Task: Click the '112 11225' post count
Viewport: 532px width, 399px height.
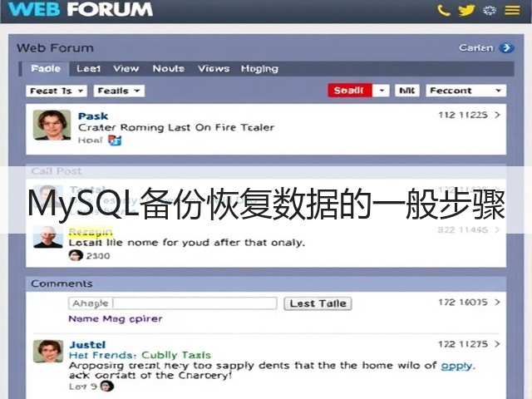Action: [x=463, y=115]
